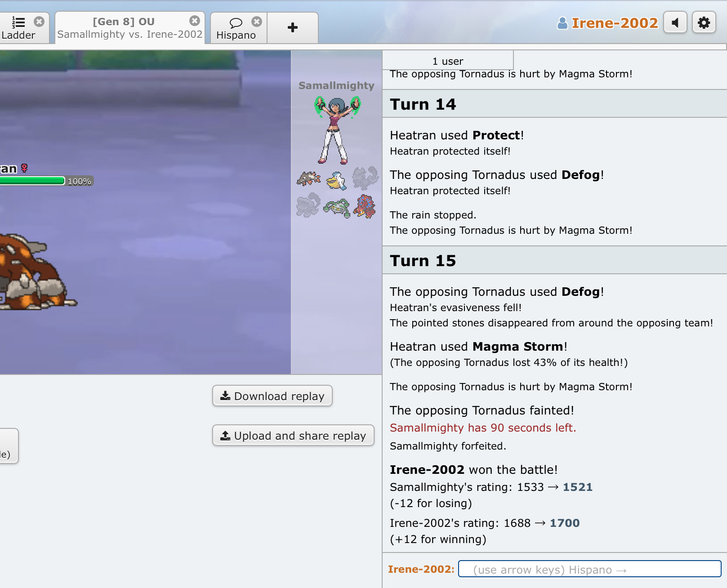Switch to the [Gen 8] OU battle tab

129,28
